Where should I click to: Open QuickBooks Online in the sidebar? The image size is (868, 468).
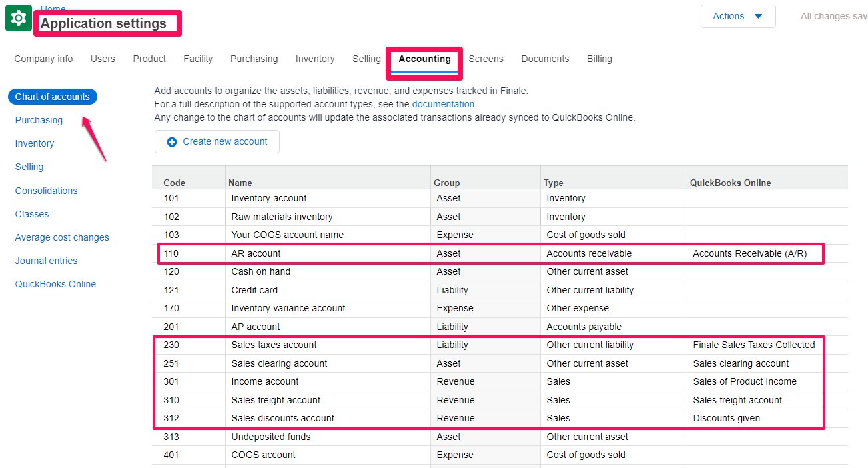pos(55,284)
